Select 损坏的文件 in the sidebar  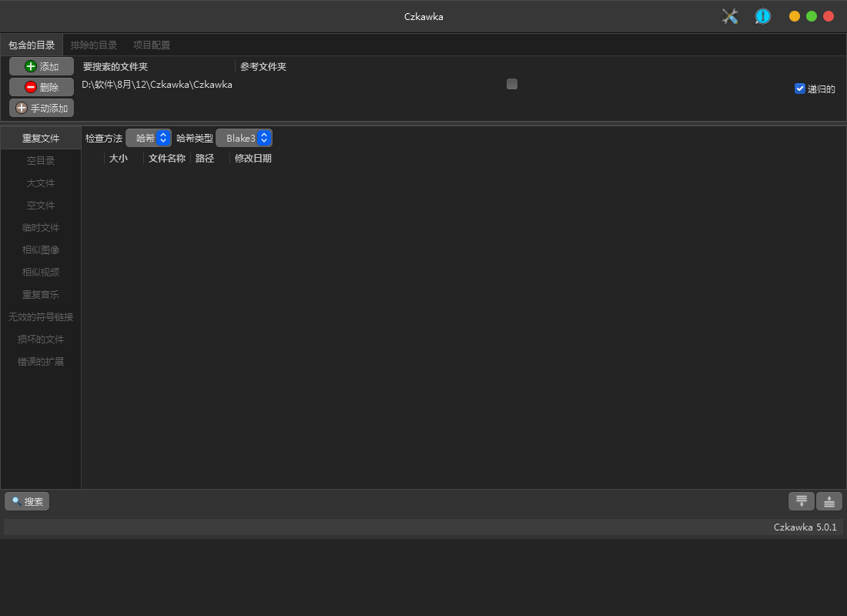(41, 340)
